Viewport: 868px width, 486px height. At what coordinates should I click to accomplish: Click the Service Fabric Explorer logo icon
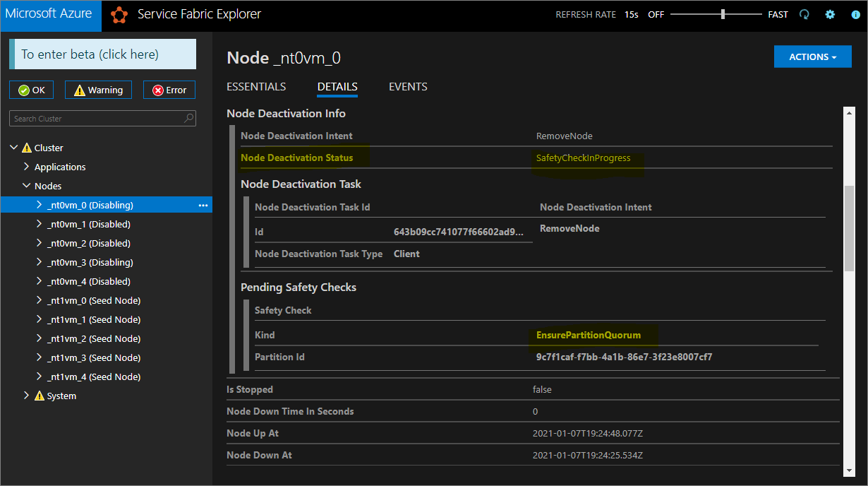click(x=119, y=14)
